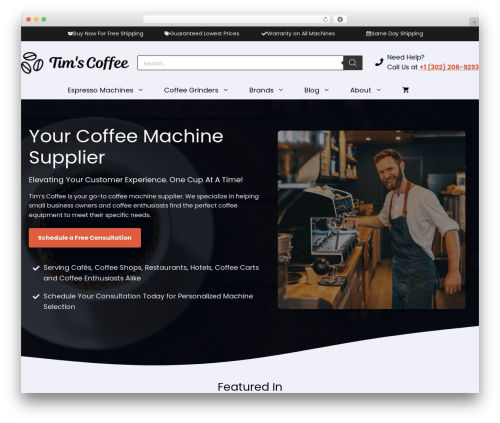500x423 pixels.
Task: Open the Coffee Grinders menu item
Action: pyautogui.click(x=191, y=90)
